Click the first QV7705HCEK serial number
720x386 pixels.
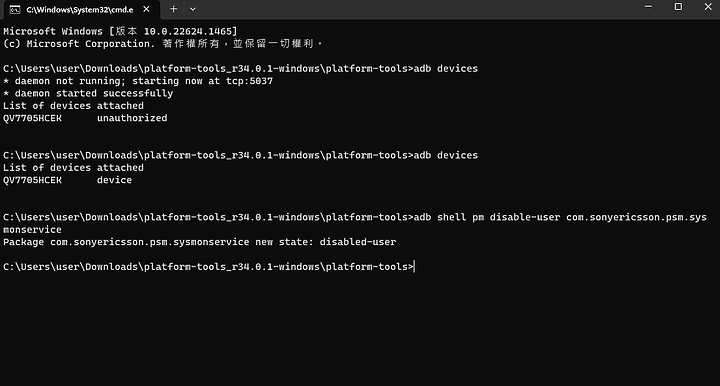click(32, 118)
